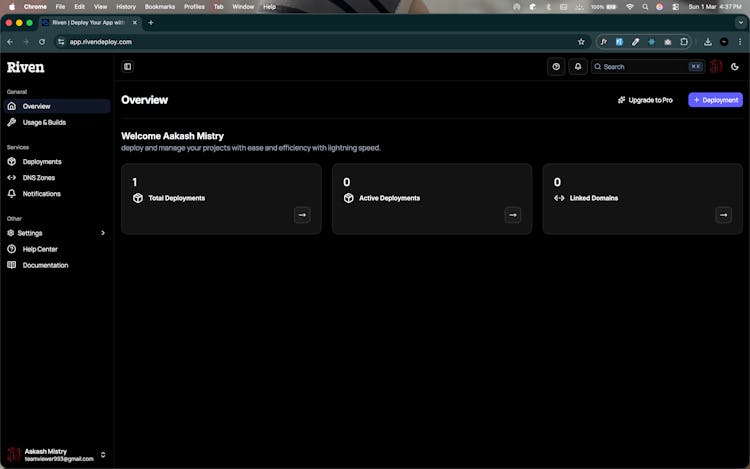
Task: Click the red user avatar in header
Action: click(716, 67)
